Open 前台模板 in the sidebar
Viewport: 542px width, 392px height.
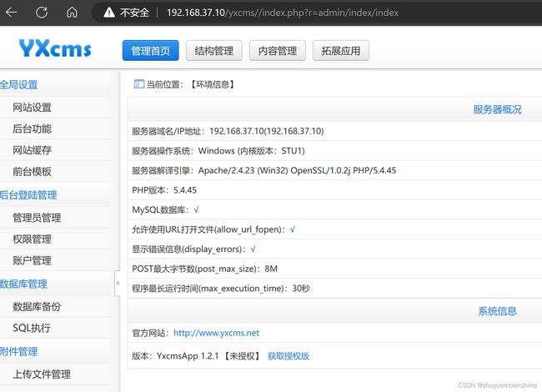tap(33, 172)
